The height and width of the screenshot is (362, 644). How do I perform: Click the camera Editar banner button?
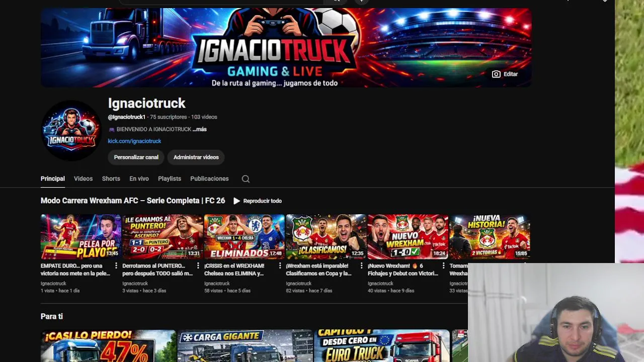pyautogui.click(x=505, y=74)
